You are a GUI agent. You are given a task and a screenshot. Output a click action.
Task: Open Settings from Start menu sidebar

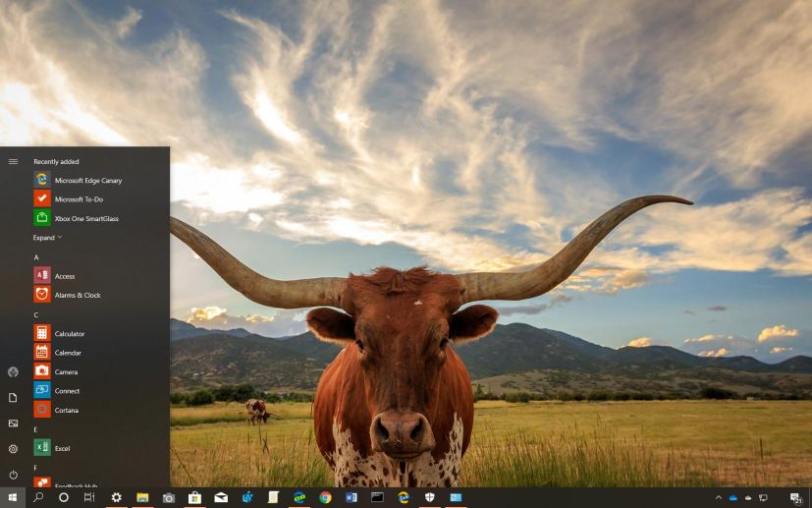(13, 449)
